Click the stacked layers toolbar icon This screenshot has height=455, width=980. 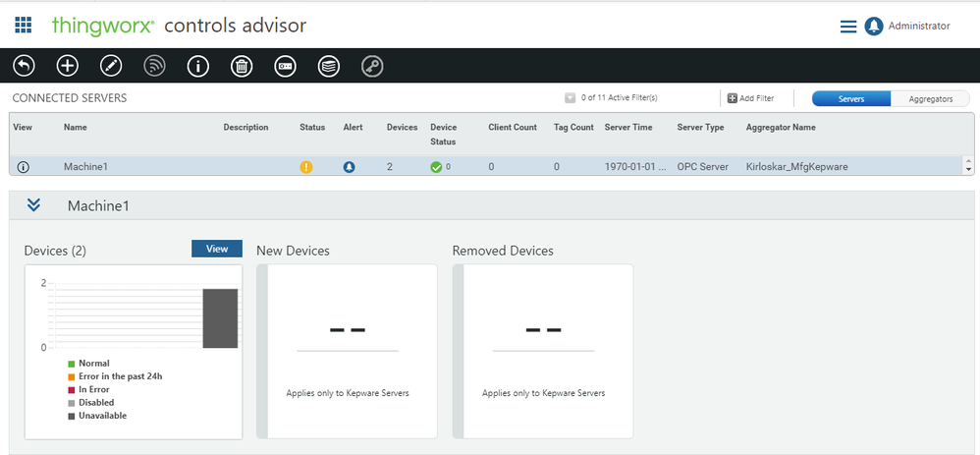329,66
